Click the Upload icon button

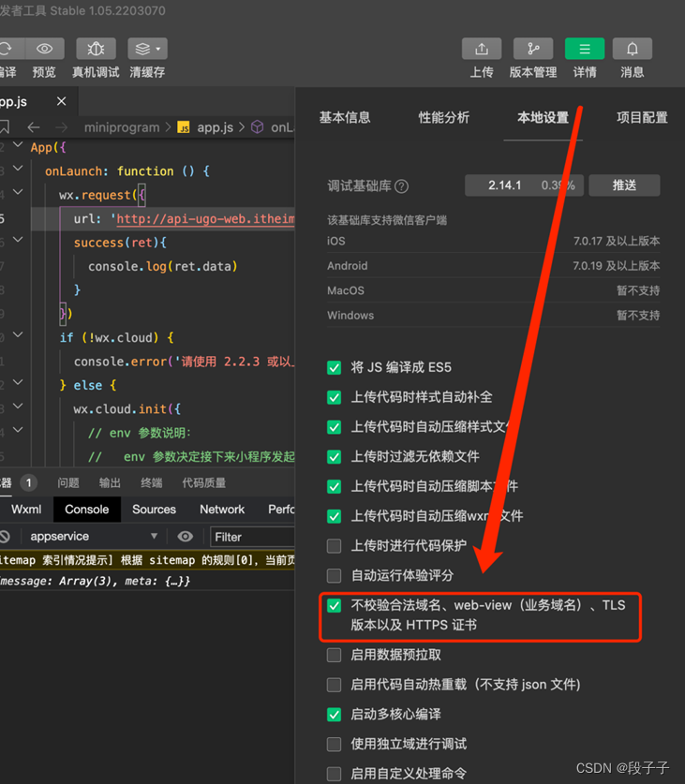coord(482,49)
